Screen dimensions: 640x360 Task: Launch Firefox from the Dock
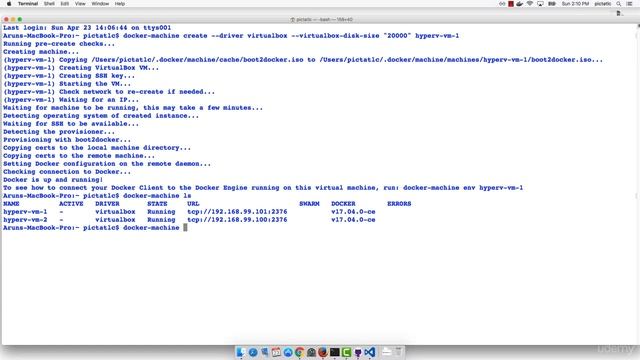[323, 352]
